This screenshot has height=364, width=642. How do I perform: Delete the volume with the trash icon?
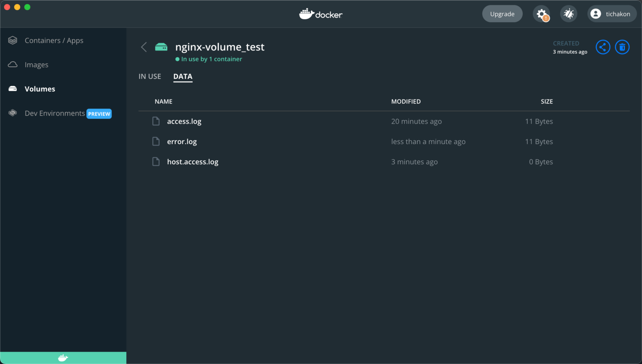coord(622,47)
